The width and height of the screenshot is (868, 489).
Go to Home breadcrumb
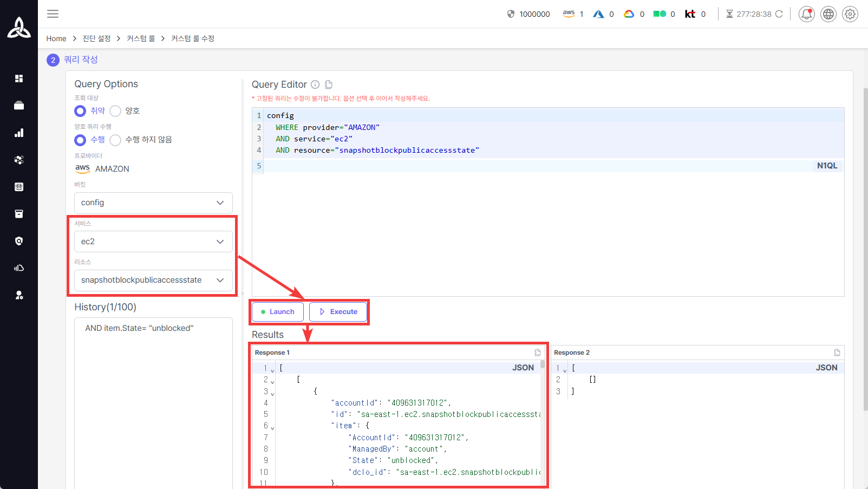[x=56, y=38]
